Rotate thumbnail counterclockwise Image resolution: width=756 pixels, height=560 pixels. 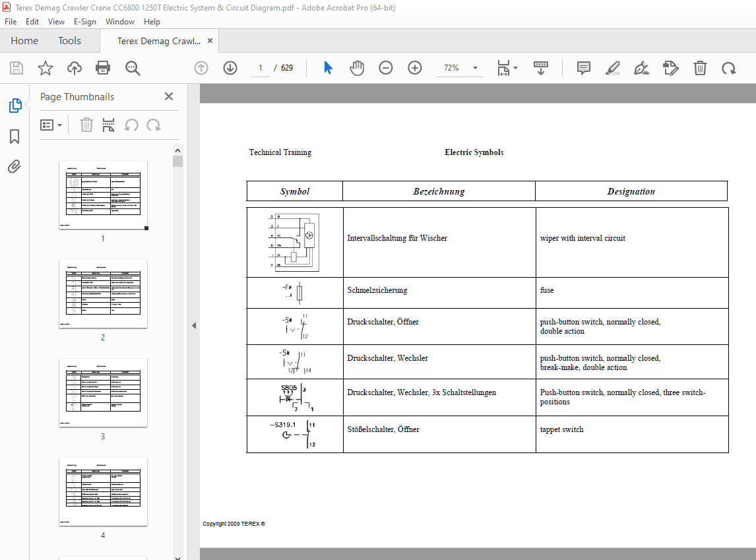click(x=131, y=125)
